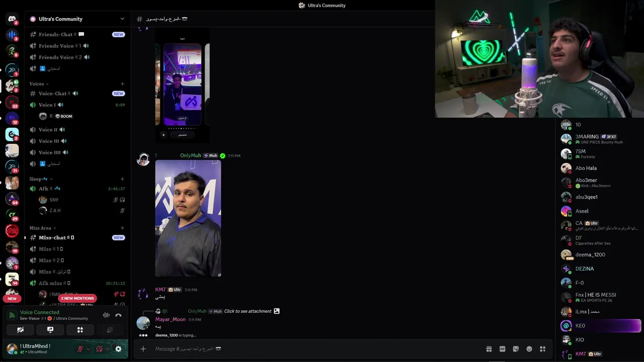Open gift Nitro icon in message bar
This screenshot has width=644, height=362.
[x=489, y=349]
